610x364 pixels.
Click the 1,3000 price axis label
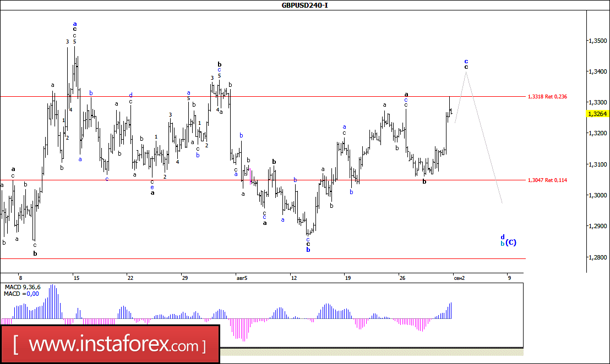pos(597,195)
